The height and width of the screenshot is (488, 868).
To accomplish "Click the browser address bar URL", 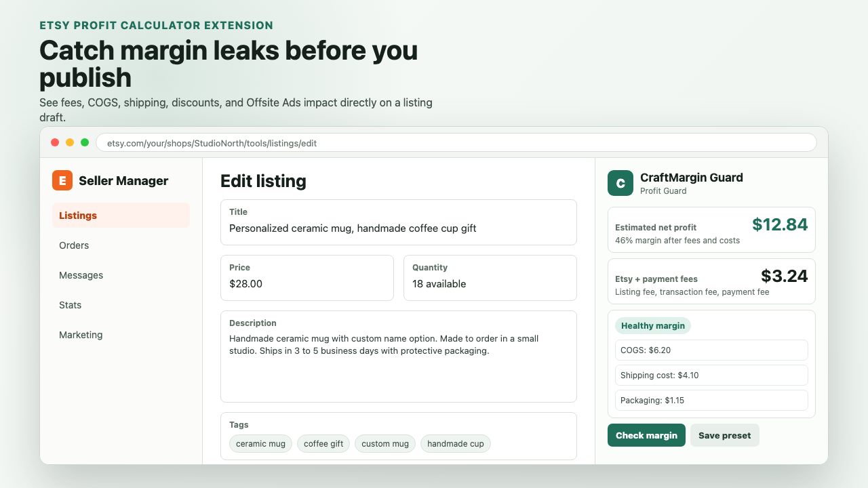I will pyautogui.click(x=456, y=142).
